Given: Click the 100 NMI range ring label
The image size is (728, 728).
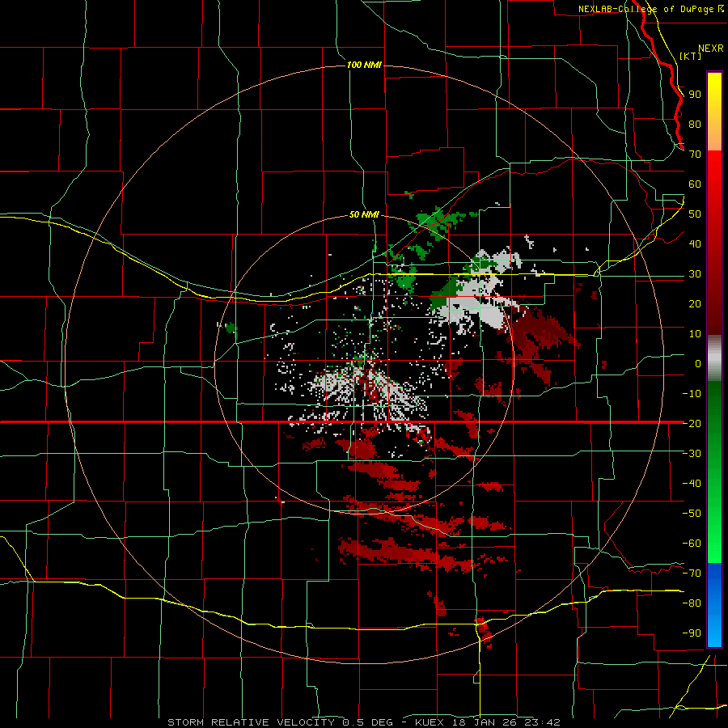Looking at the screenshot, I should tap(364, 65).
